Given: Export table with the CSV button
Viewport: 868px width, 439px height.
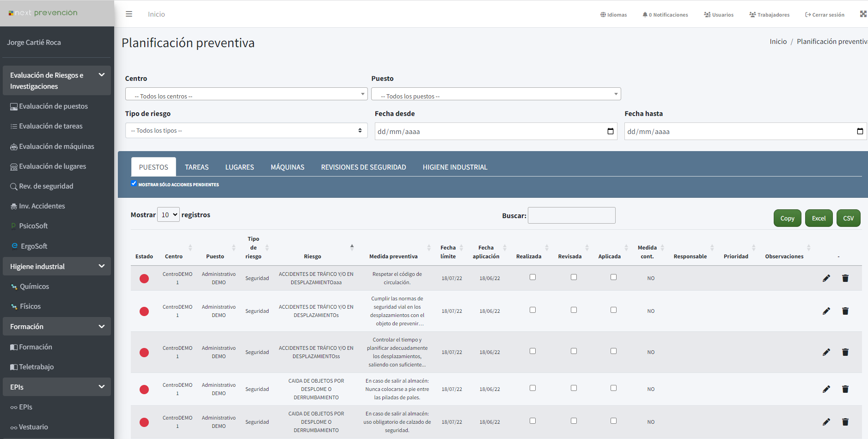Looking at the screenshot, I should [x=849, y=218].
